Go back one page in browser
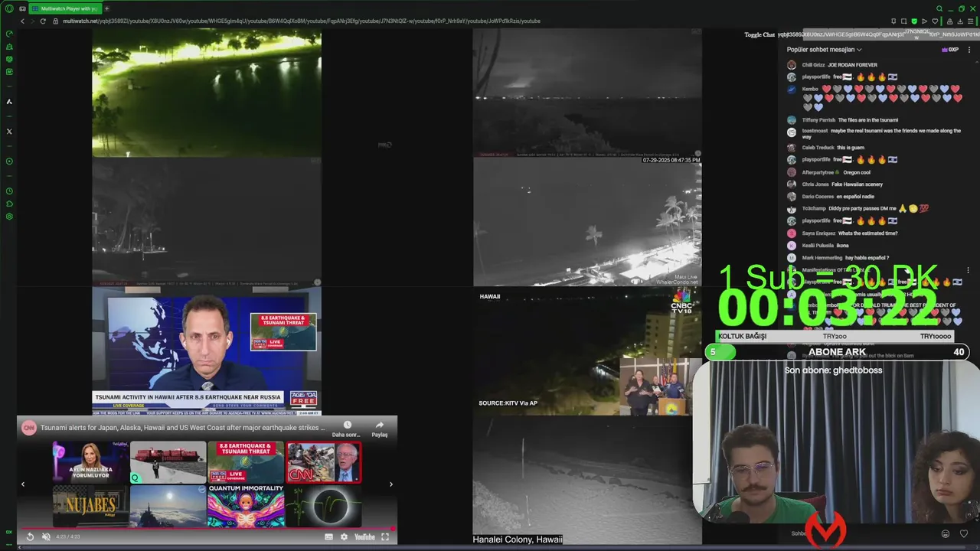The width and height of the screenshot is (980, 551). click(22, 21)
